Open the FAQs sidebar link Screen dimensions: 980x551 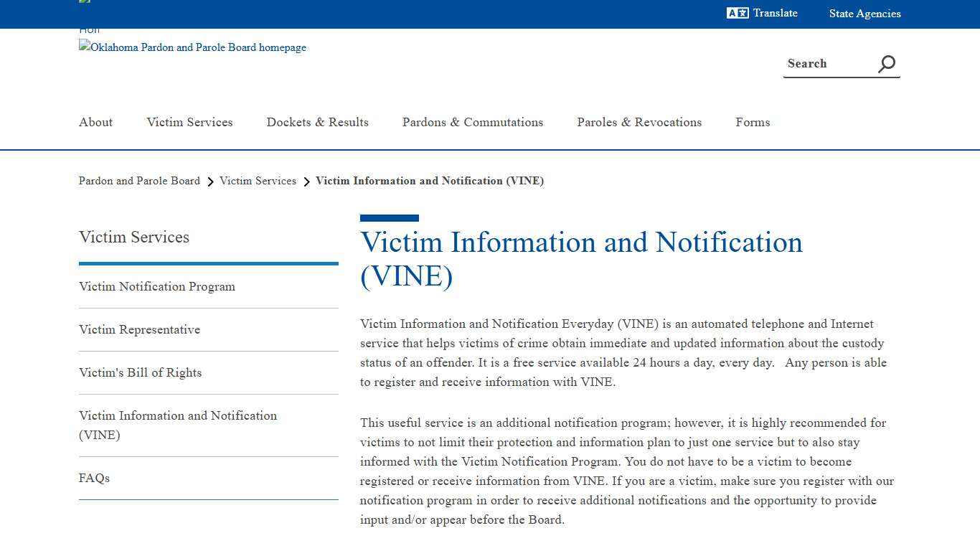point(94,478)
